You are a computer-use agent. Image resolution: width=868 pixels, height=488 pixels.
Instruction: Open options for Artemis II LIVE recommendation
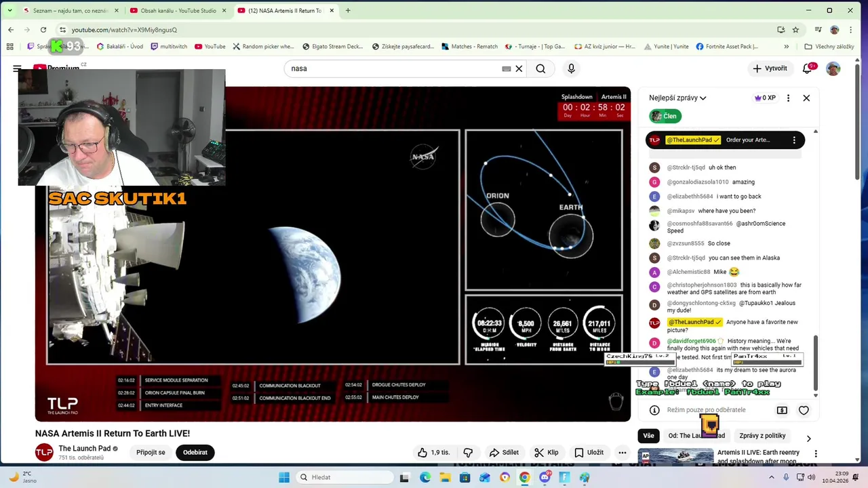pos(816,453)
